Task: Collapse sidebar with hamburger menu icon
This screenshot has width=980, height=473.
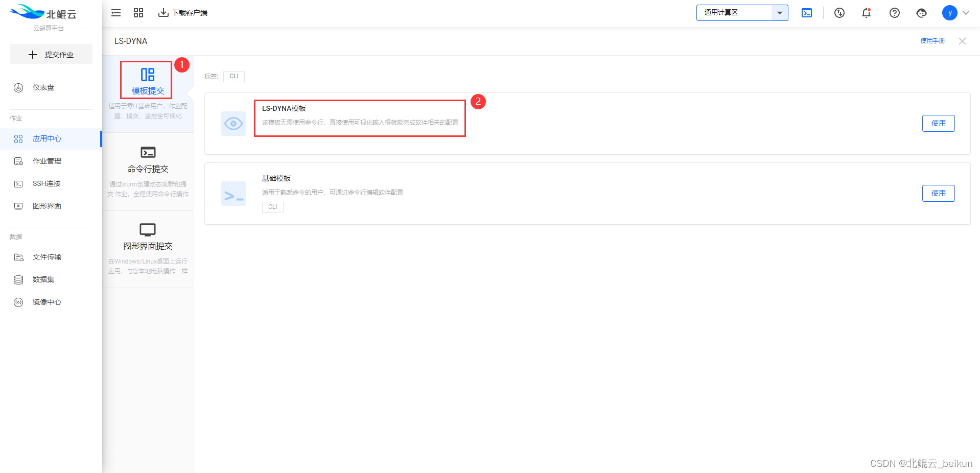Action: [116, 13]
